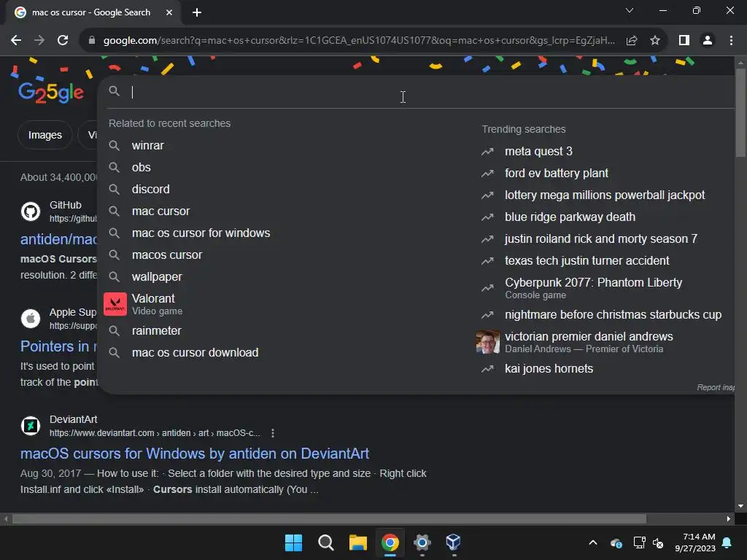
Task: Expand the tab search chevron
Action: point(630,10)
